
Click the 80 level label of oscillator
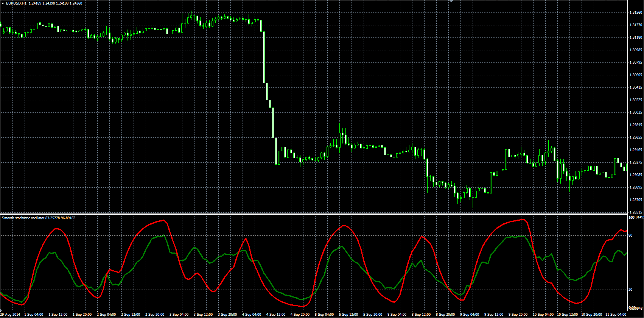630,235
